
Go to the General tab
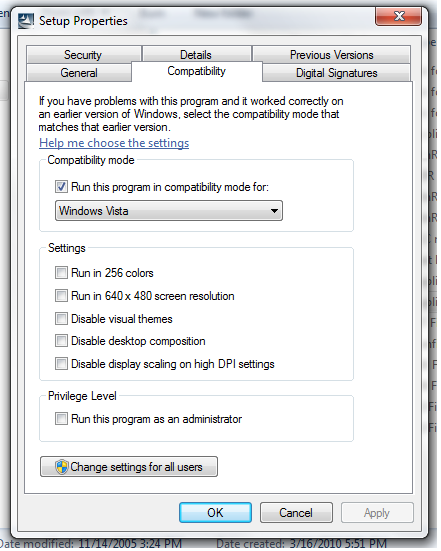(79, 73)
